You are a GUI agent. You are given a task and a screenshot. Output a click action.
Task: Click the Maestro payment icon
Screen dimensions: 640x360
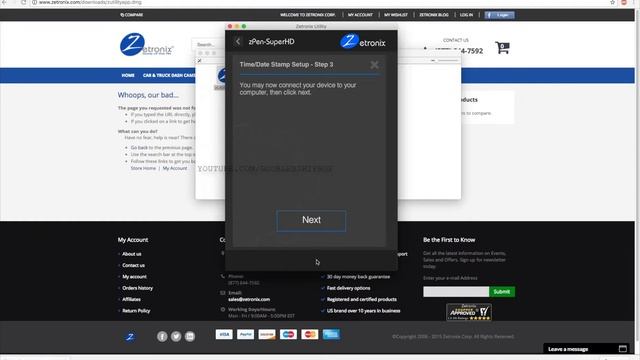[x=288, y=335]
